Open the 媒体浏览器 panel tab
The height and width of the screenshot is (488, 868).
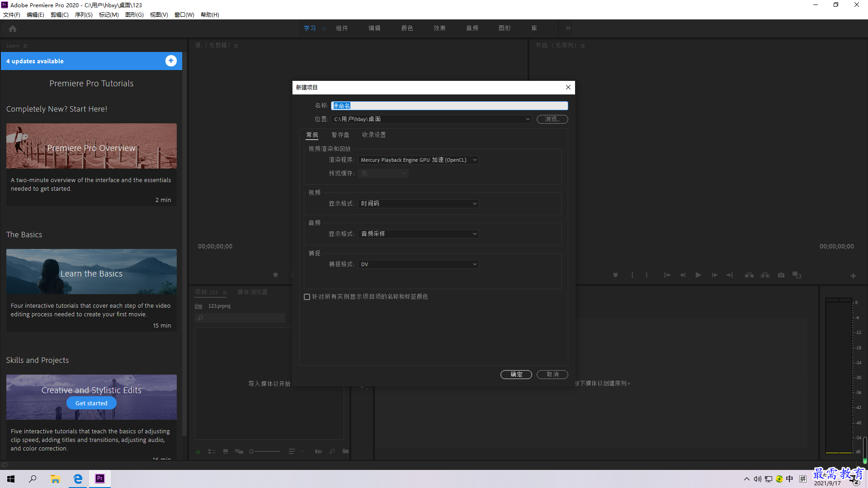[252, 292]
